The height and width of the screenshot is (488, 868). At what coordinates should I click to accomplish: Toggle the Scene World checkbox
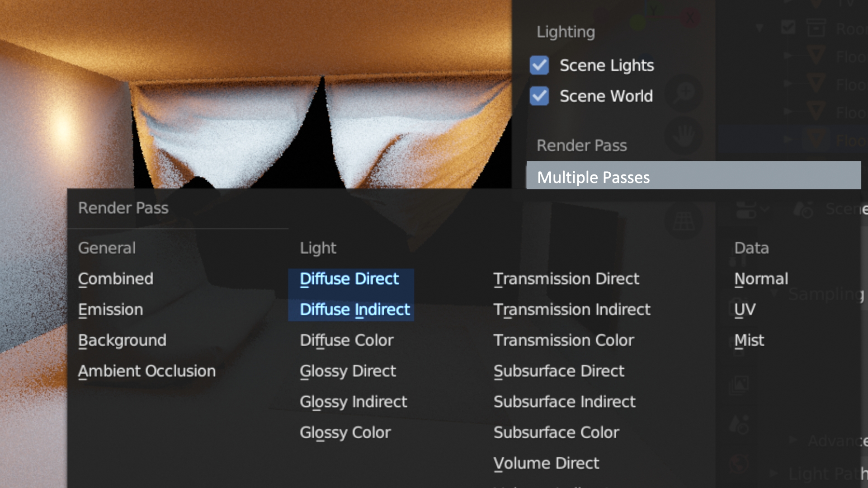(539, 96)
